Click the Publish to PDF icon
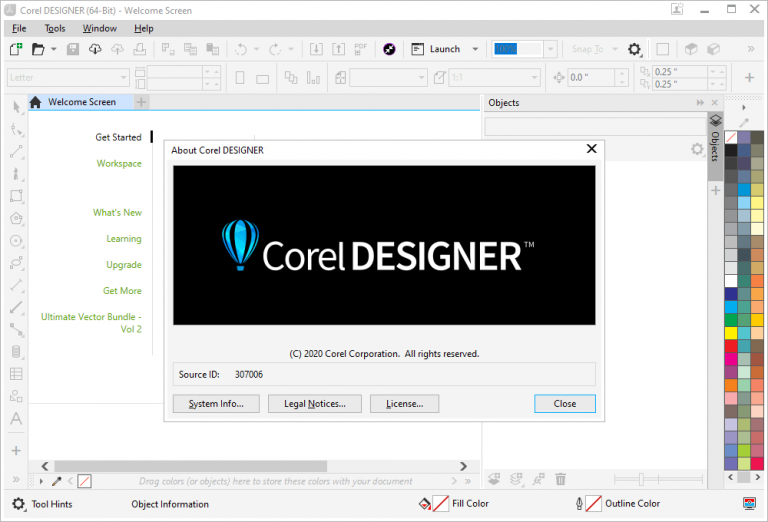This screenshot has height=522, width=768. pos(361,49)
